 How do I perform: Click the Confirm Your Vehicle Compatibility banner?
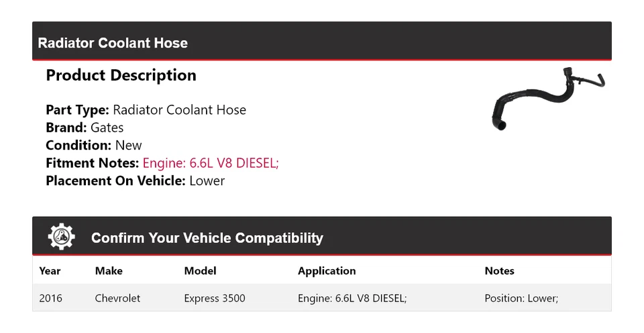[x=207, y=238]
